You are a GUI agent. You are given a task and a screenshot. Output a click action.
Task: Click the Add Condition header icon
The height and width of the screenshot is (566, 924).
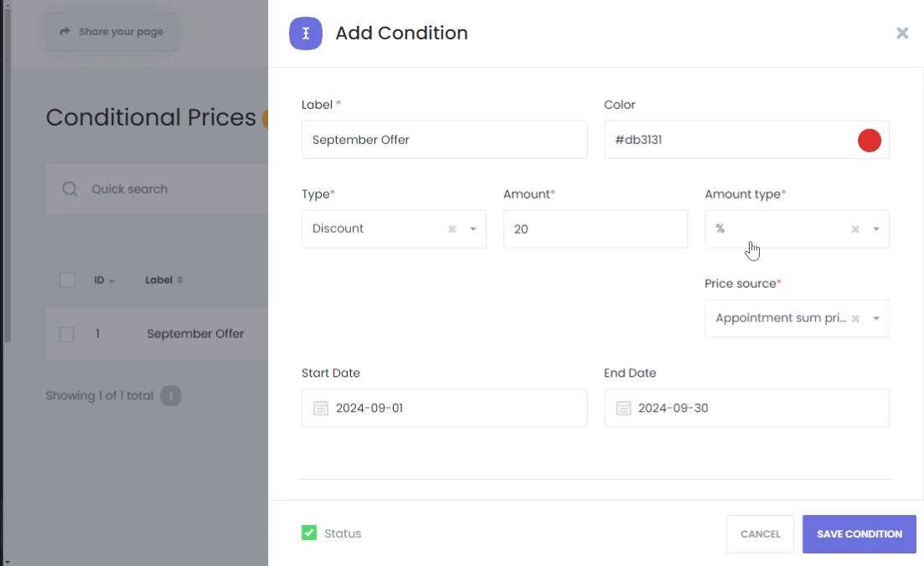[x=306, y=33]
